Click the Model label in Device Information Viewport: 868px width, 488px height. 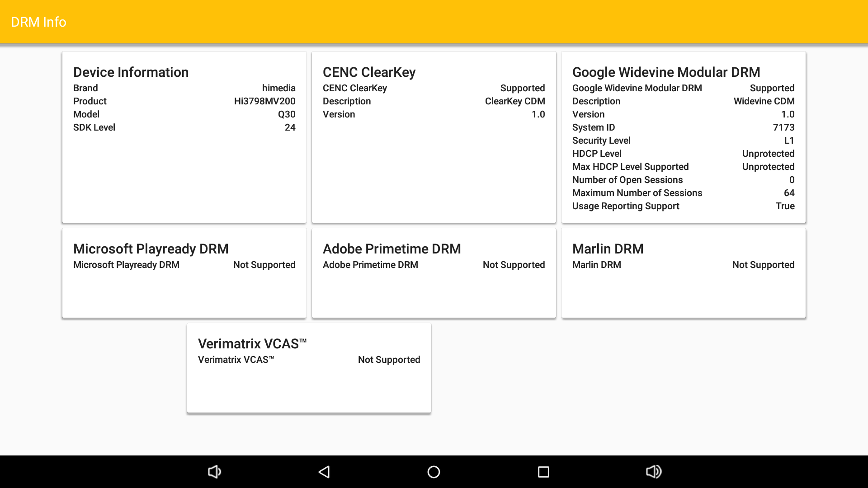pos(86,114)
